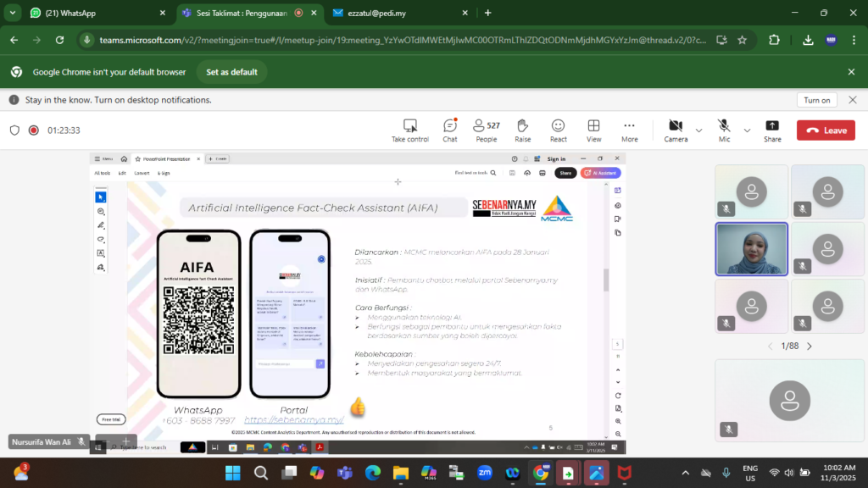868x488 pixels.
Task: Dismiss the default browser infobar
Action: [851, 72]
